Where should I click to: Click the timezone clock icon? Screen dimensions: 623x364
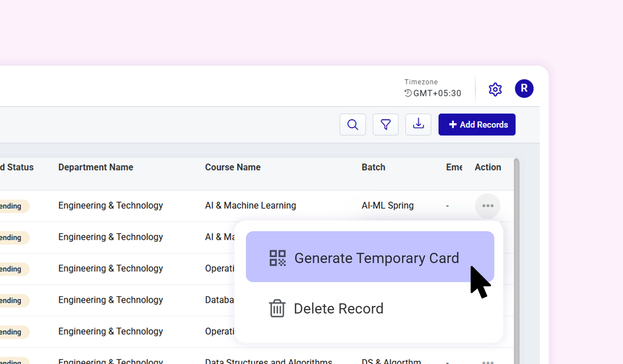tap(408, 93)
